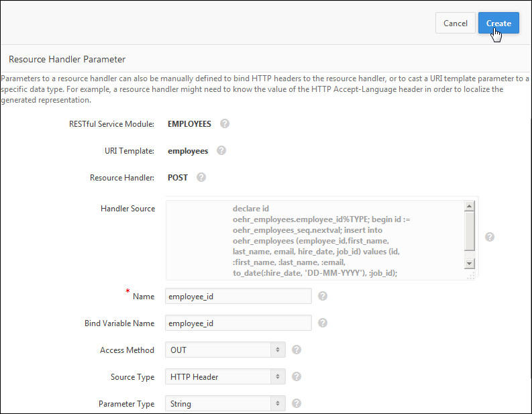Image resolution: width=532 pixels, height=414 pixels.
Task: Open the Source Type dropdown showing HTTP Header
Action: 225,376
